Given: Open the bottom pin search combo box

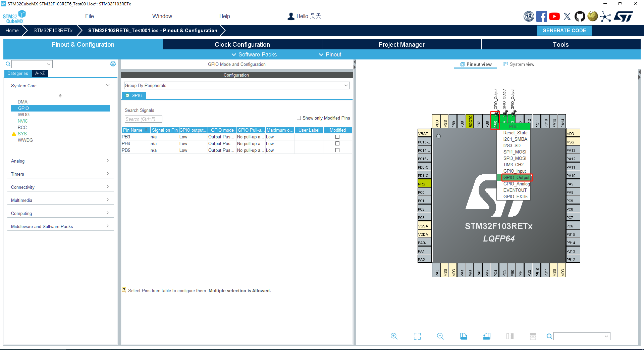Looking at the screenshot, I should click(582, 336).
